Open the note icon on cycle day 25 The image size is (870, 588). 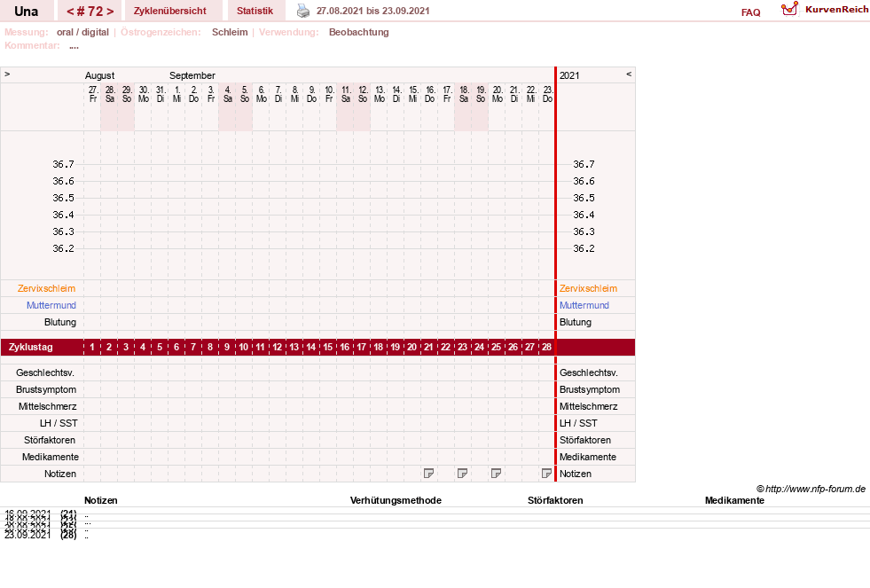click(496, 474)
